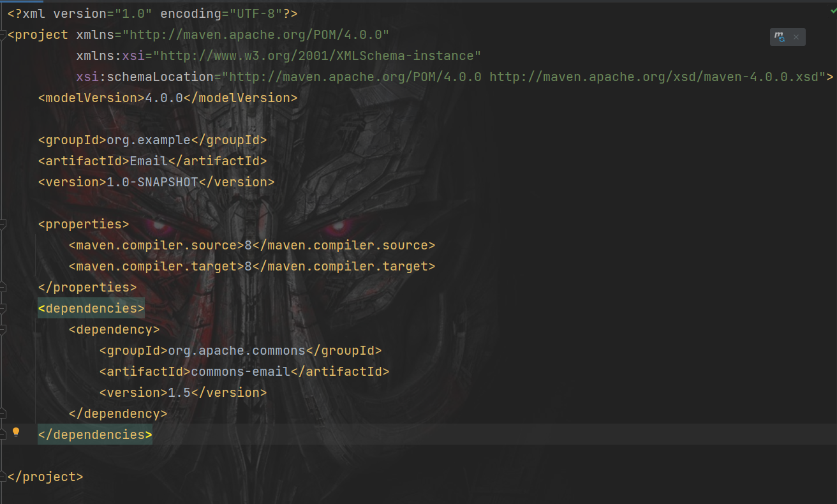
Task: Click the maven.compiler.source line
Action: pos(252,245)
